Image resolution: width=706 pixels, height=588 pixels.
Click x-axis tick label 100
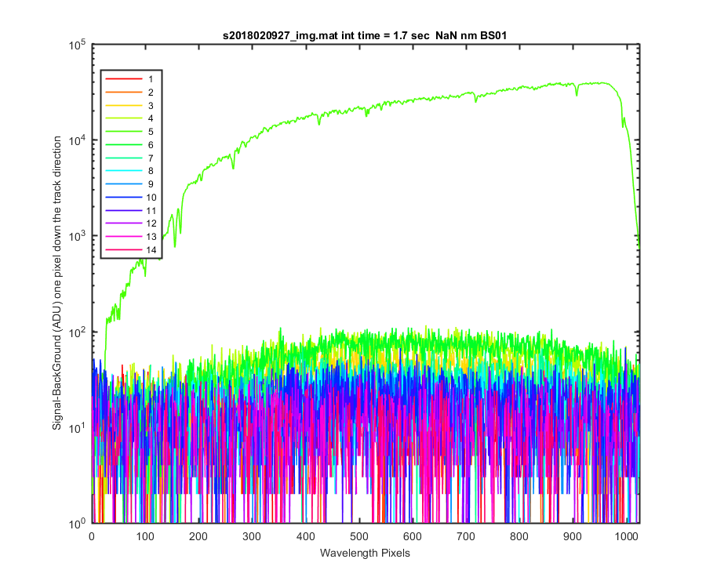(145, 536)
